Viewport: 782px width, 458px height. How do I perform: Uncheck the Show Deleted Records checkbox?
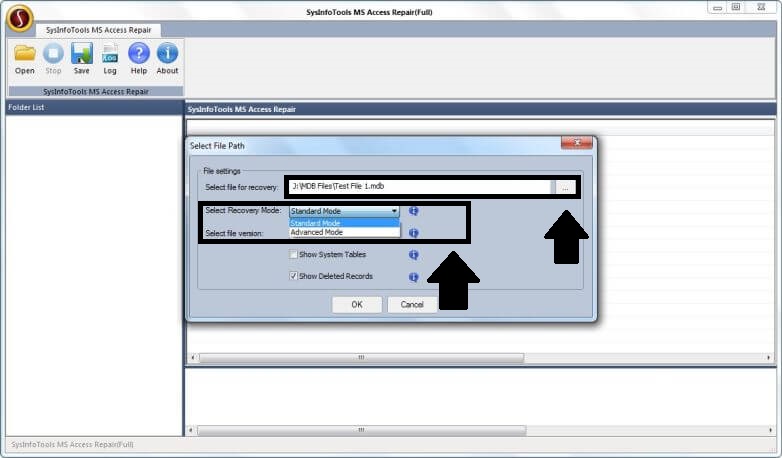click(x=293, y=276)
